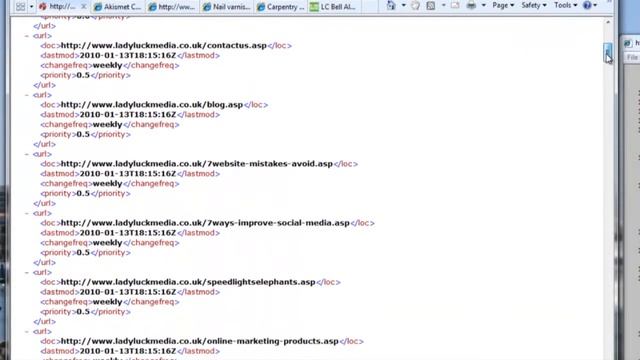
Task: Click the Home icon in command bar
Action: [391, 5]
